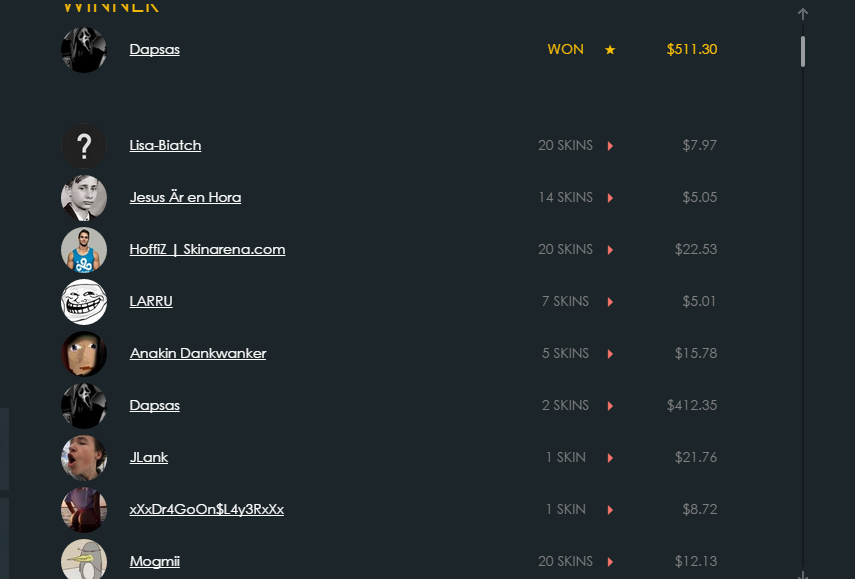Expand Lisa-Biatch's 20 skins arrow
Image resolution: width=855 pixels, height=579 pixels.
tap(610, 146)
